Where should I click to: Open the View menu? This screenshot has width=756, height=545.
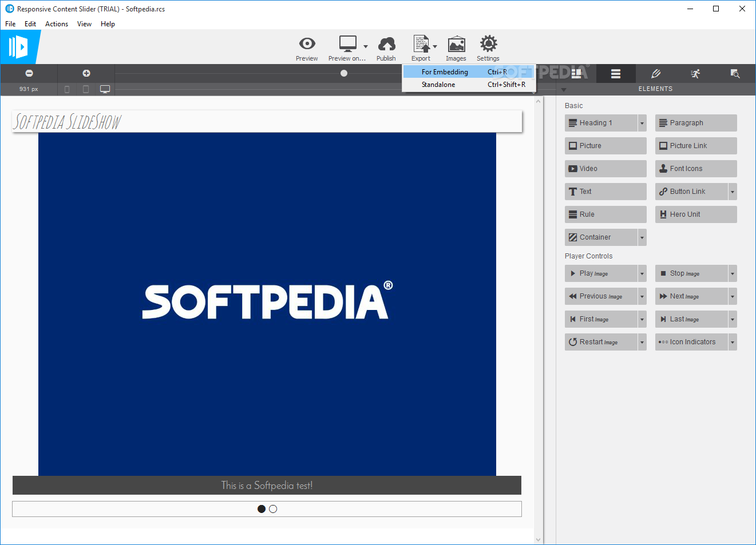[84, 24]
